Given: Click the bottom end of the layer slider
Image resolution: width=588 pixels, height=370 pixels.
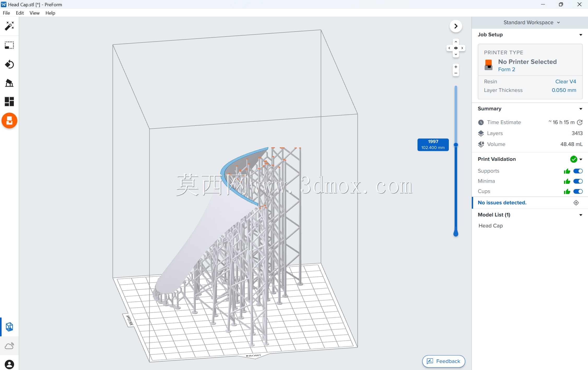Looking at the screenshot, I should click(x=456, y=234).
